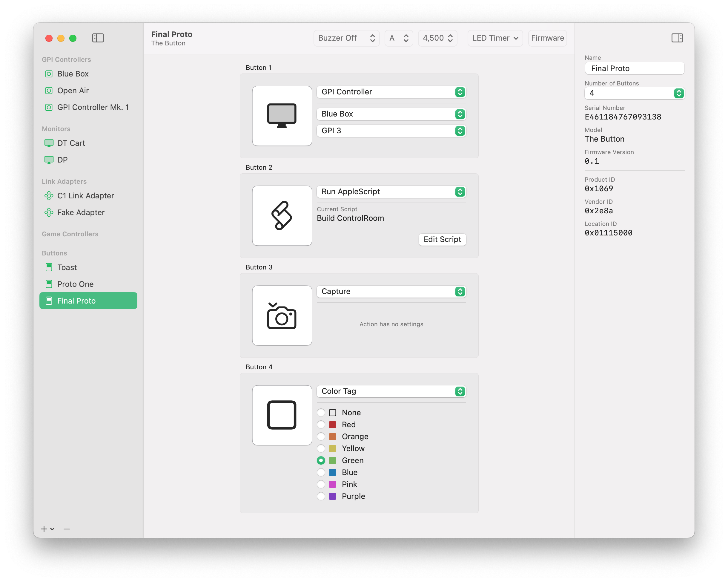Select the Red color tag radio button
The width and height of the screenshot is (728, 582).
point(321,425)
